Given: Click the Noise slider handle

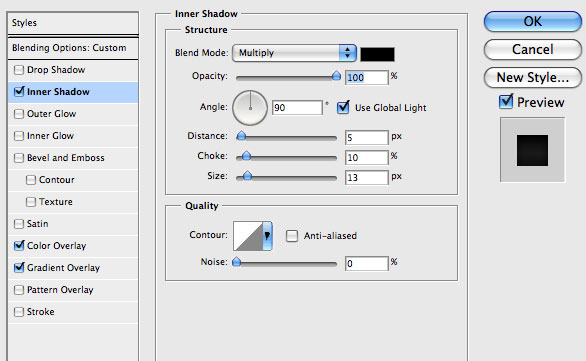Looking at the screenshot, I should tap(237, 262).
